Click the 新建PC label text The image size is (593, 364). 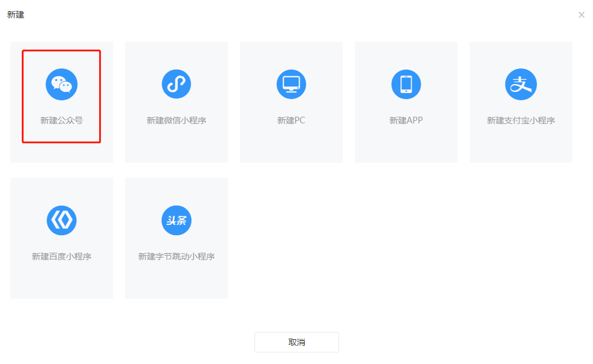291,120
